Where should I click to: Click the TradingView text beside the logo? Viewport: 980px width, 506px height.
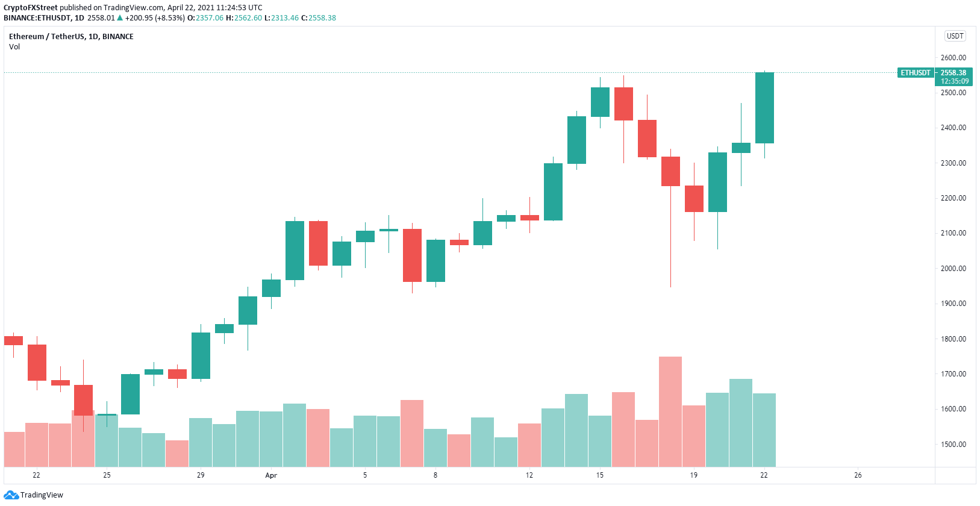pos(42,495)
